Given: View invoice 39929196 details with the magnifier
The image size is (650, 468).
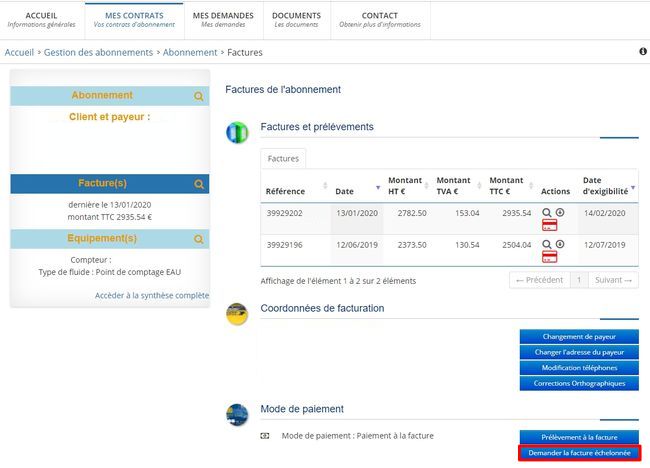Looking at the screenshot, I should (x=547, y=244).
